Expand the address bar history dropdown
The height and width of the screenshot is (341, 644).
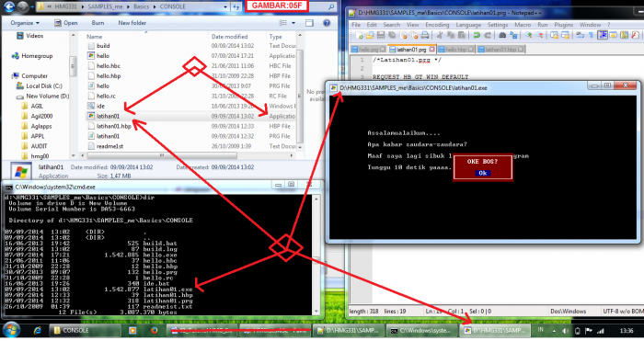(x=225, y=7)
